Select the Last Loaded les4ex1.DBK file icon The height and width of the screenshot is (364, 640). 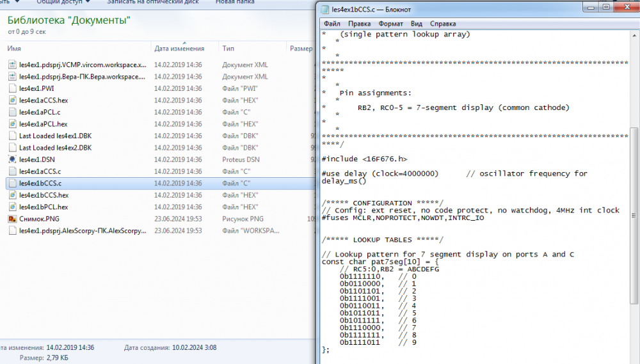coord(12,136)
